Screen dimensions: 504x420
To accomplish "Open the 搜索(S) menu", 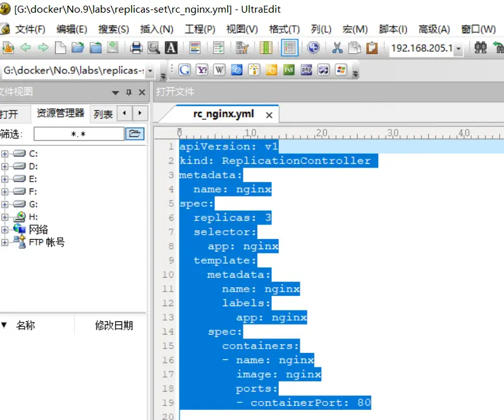I will (x=113, y=29).
